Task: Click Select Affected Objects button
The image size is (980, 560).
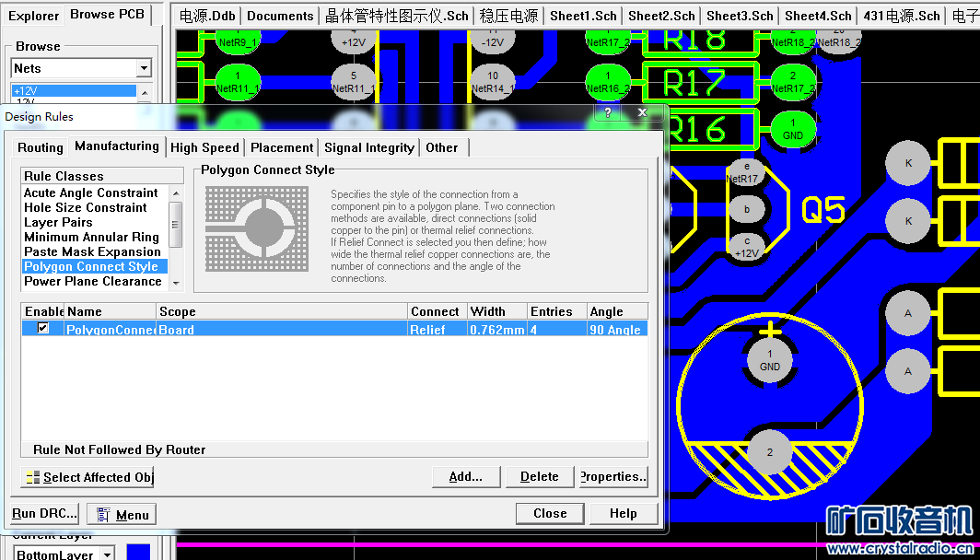Action: tap(87, 477)
